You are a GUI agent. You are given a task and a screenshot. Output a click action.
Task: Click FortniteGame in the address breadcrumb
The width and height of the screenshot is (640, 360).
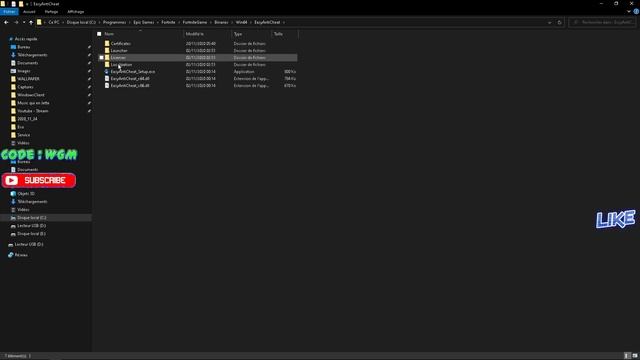click(x=195, y=22)
